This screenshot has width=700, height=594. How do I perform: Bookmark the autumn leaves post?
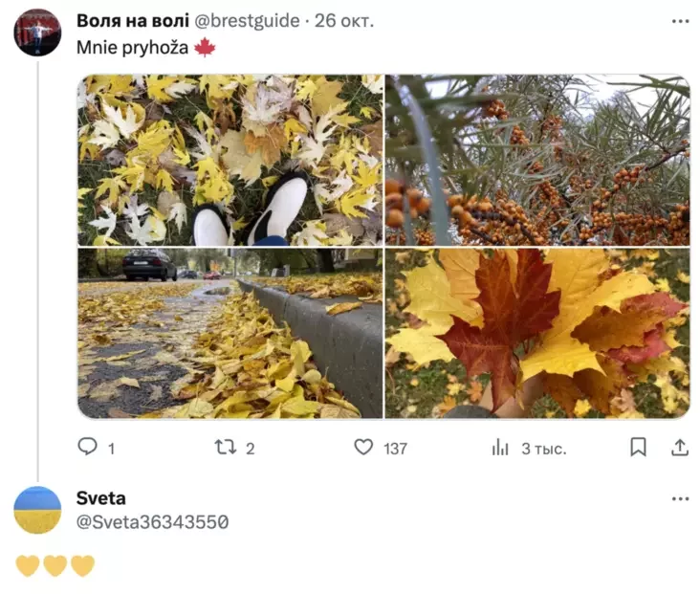[638, 447]
